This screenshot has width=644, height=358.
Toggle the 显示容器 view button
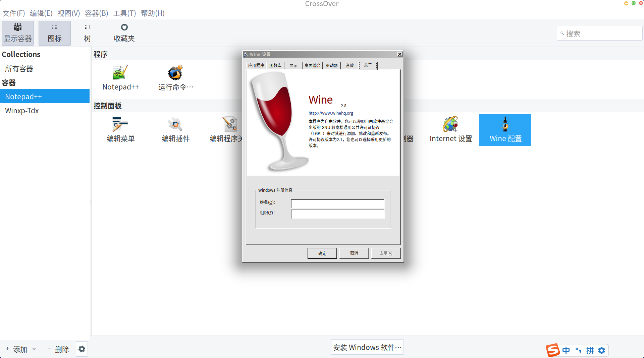(x=17, y=33)
